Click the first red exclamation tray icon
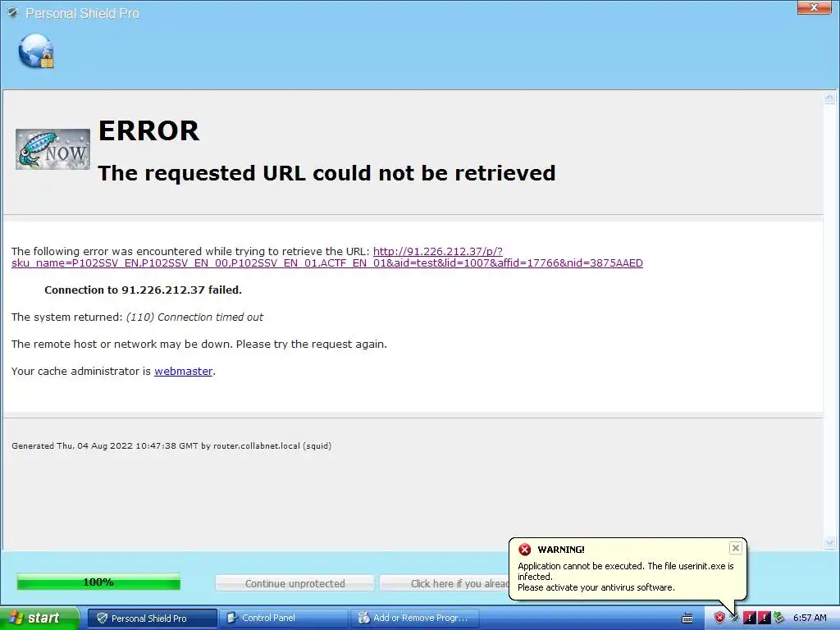The height and width of the screenshot is (630, 840). (750, 618)
